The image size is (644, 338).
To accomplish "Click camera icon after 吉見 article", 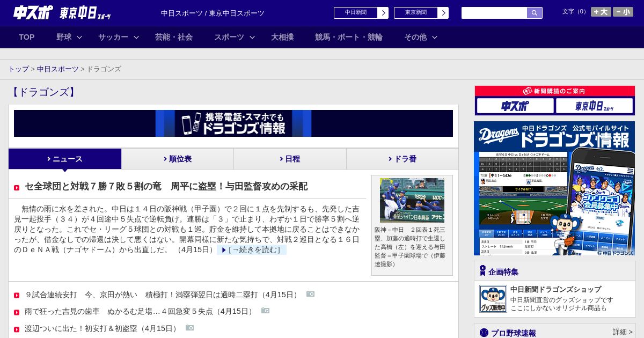I will [265, 311].
